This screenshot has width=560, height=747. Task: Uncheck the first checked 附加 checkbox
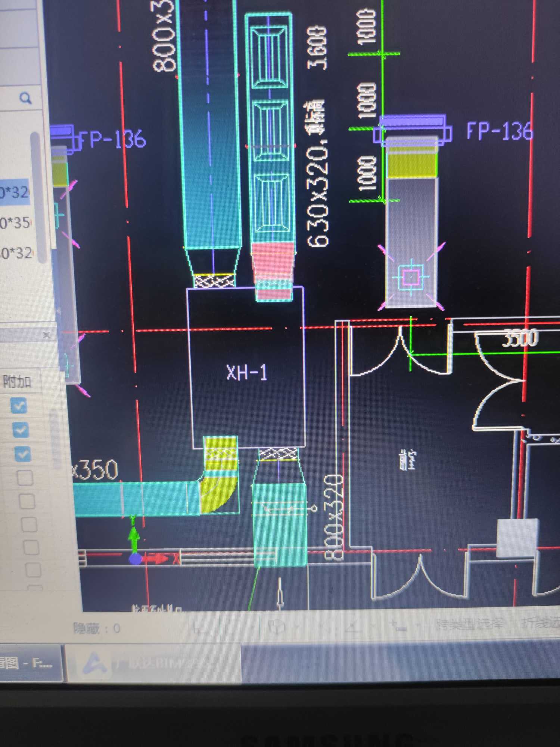click(x=19, y=406)
